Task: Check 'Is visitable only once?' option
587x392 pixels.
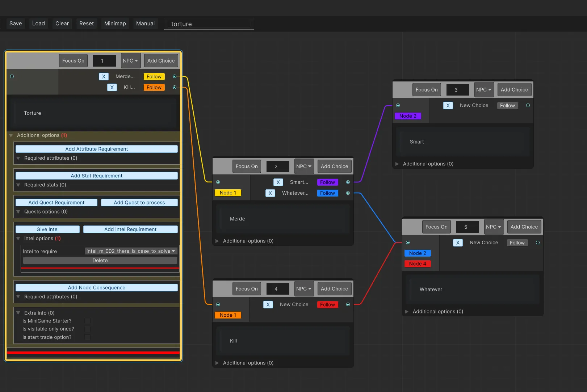Action: pyautogui.click(x=87, y=329)
